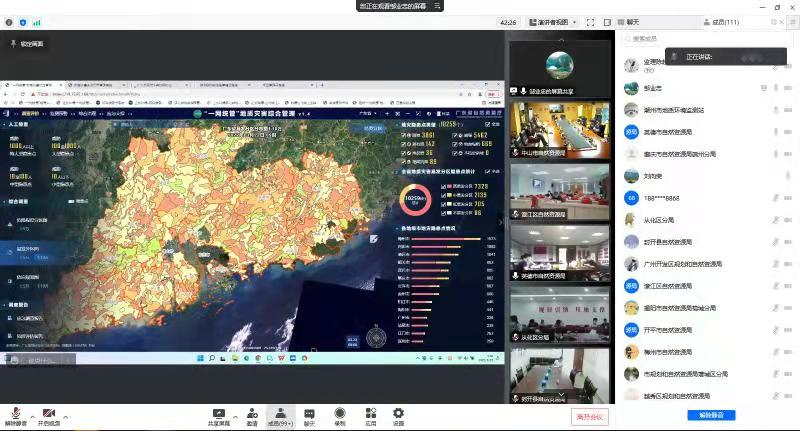Toggle the checkbox beside the 3861 count

pos(404,136)
